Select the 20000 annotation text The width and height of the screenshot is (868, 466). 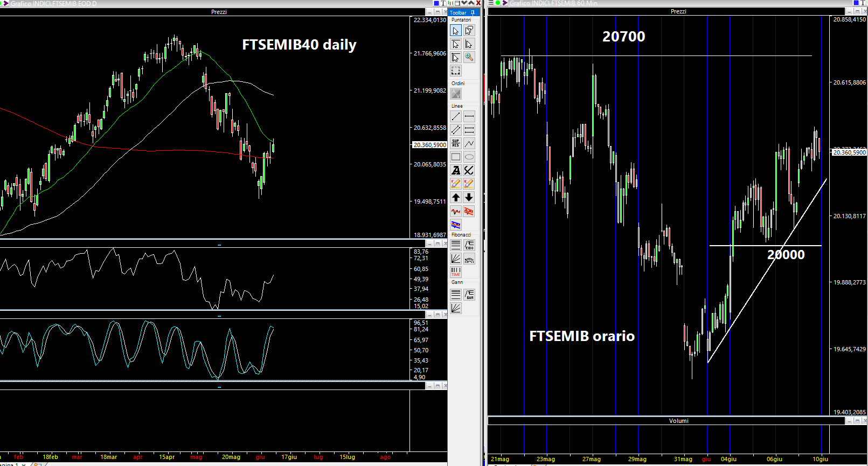click(786, 255)
